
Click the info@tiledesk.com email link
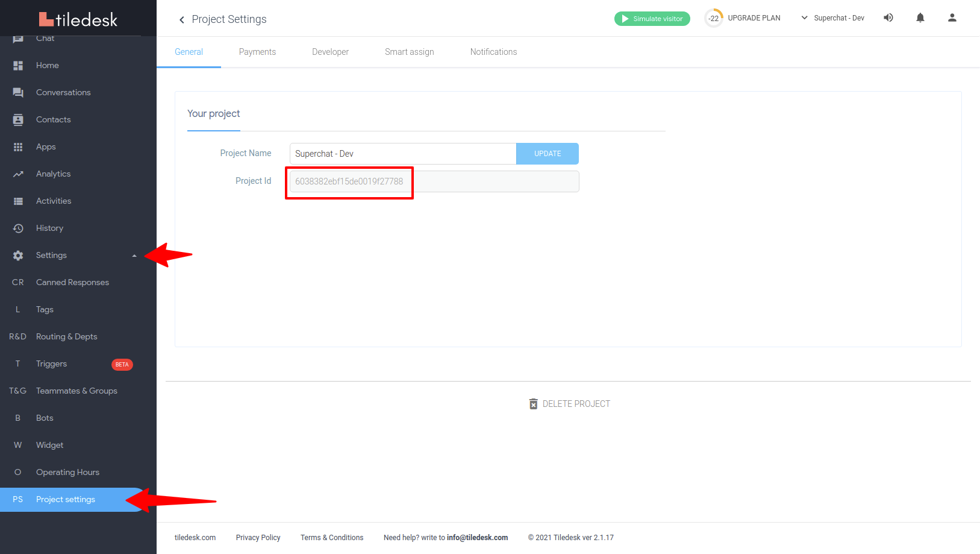(x=477, y=538)
